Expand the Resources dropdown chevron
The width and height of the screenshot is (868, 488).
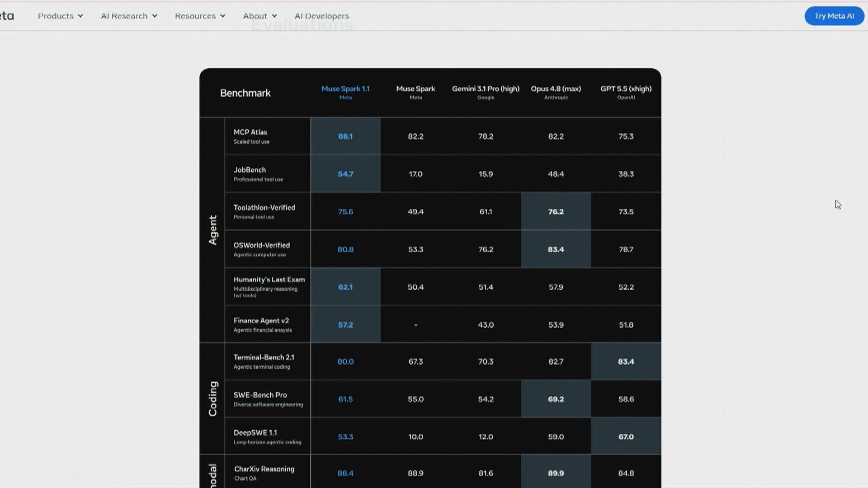[x=223, y=16]
